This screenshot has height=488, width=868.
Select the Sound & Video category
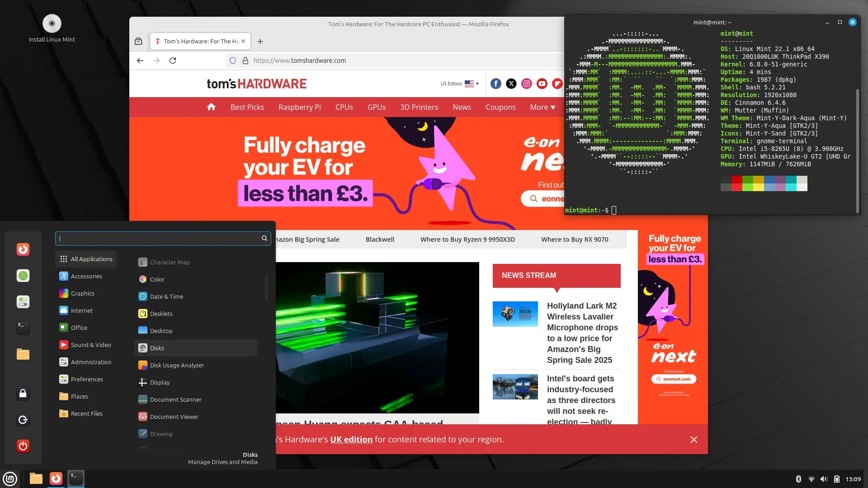[x=86, y=345]
